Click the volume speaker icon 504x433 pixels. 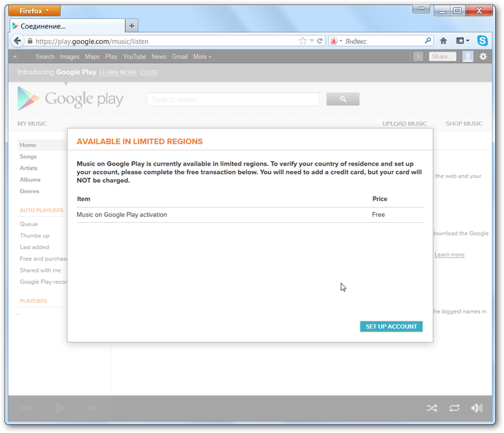pos(477,408)
